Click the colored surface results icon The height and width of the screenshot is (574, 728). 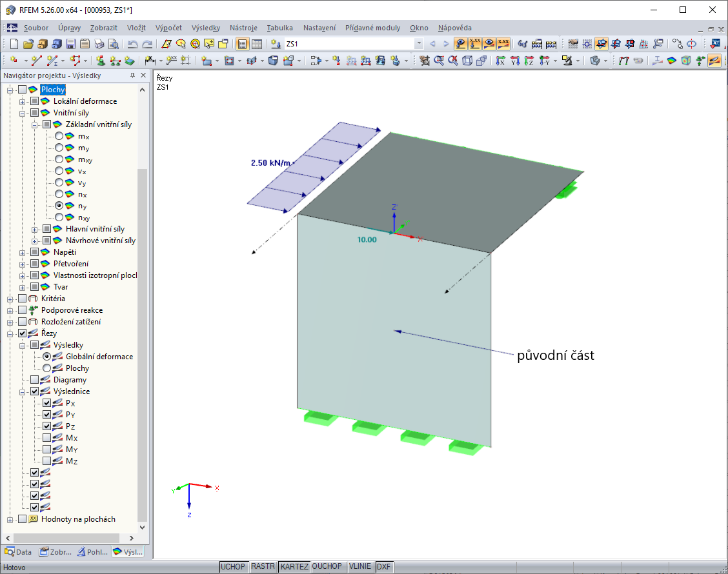tap(671, 61)
